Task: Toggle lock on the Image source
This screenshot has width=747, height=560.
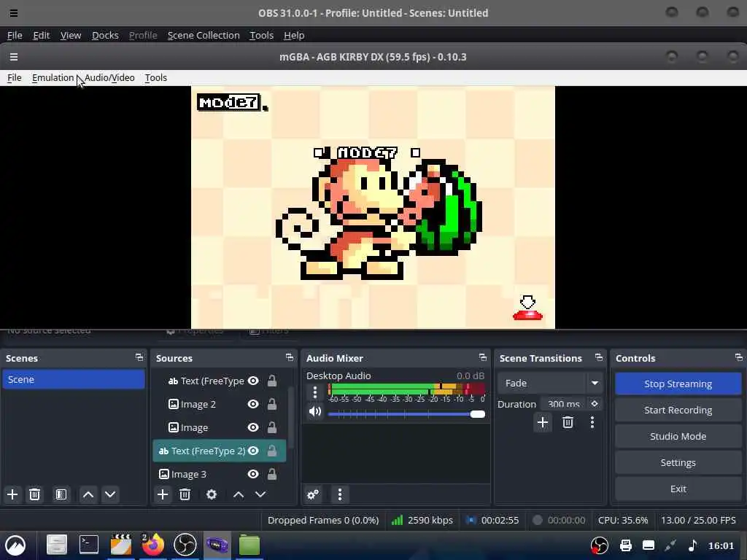Action: pos(271,427)
